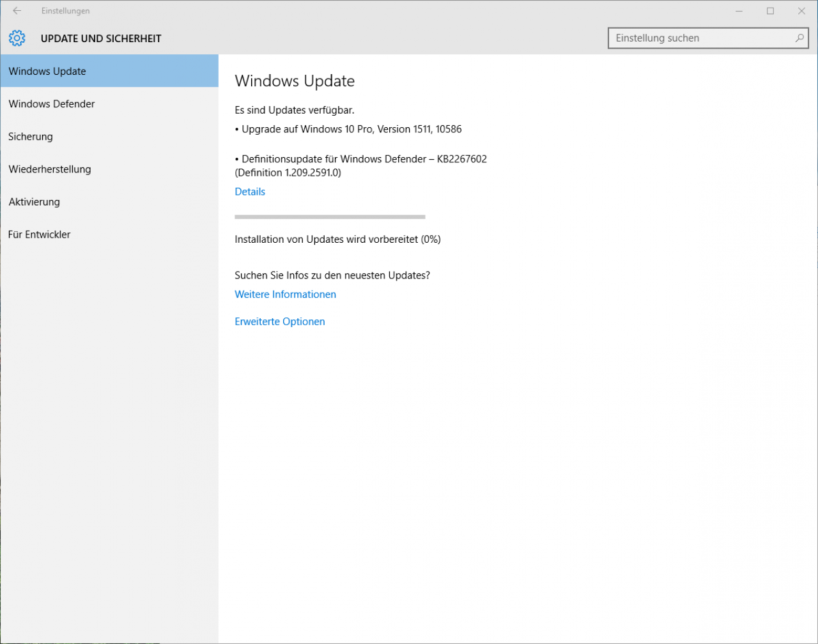Image resolution: width=818 pixels, height=644 pixels.
Task: Focus the Einstellung suchen search field
Action: coord(708,38)
